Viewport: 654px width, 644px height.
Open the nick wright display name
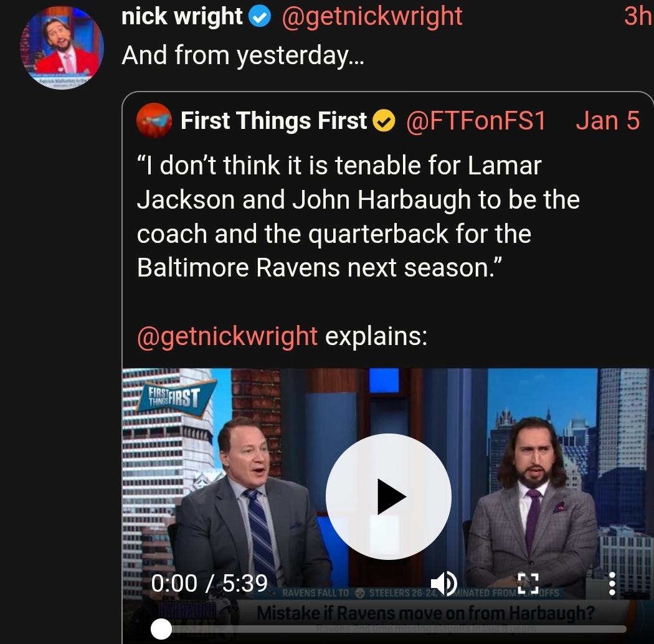click(182, 16)
